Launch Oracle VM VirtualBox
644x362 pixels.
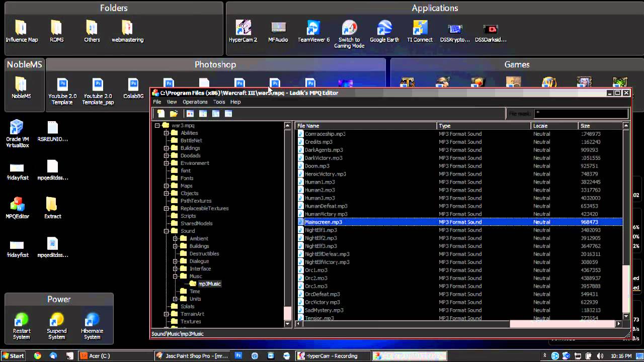(x=17, y=134)
